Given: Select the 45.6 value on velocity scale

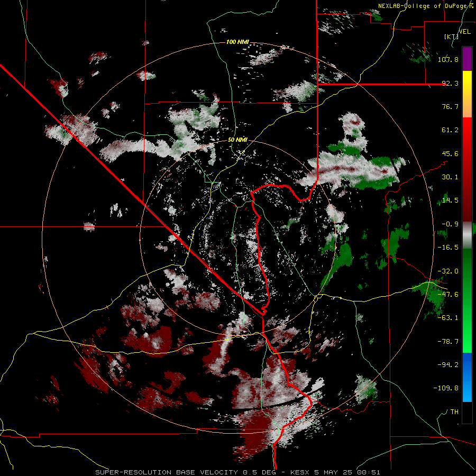Looking at the screenshot, I should (x=450, y=153).
